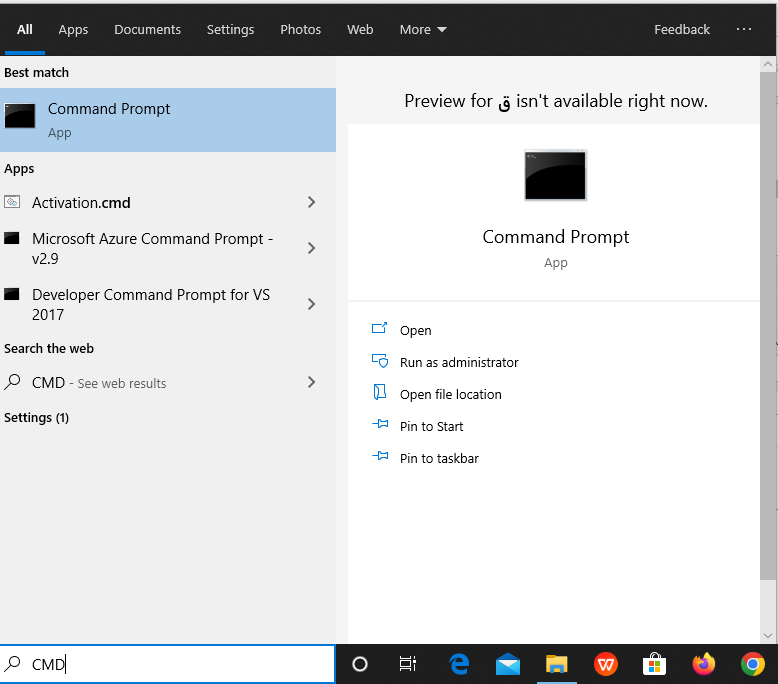This screenshot has height=684, width=778.
Task: Launch WPS Office from the taskbar
Action: pos(606,664)
